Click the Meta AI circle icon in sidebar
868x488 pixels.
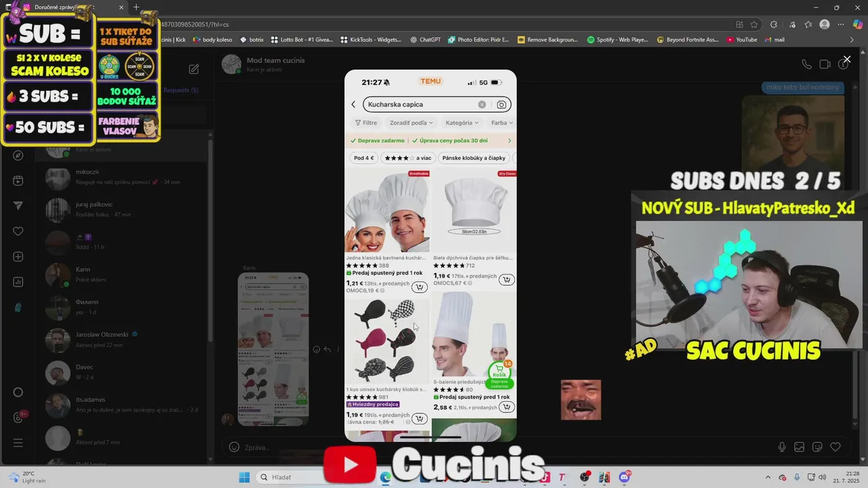point(18,392)
